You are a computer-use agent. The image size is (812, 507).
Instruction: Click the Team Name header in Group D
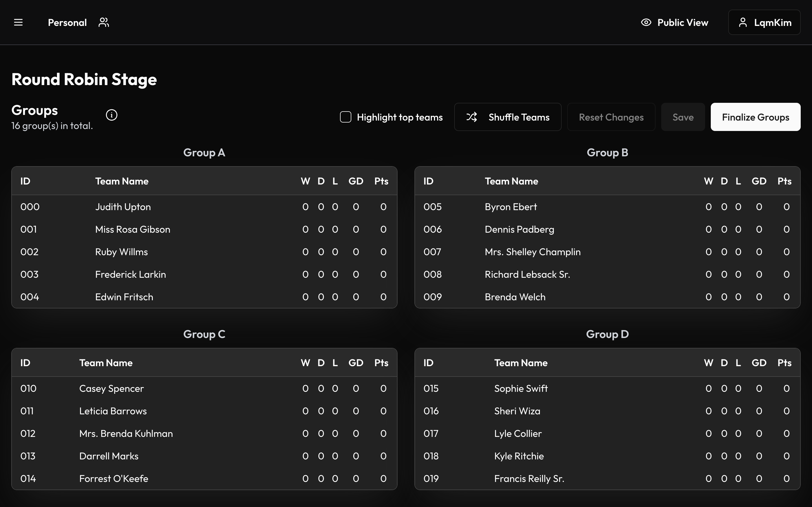(521, 363)
